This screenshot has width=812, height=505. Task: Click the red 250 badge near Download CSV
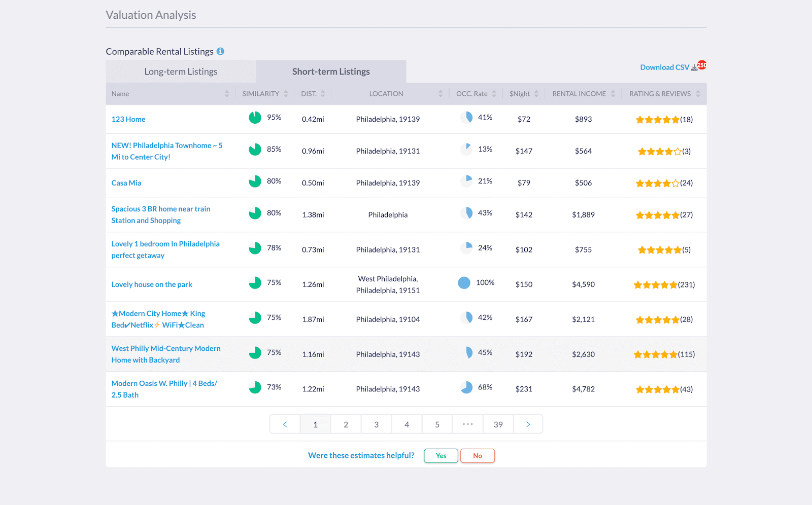pos(701,65)
